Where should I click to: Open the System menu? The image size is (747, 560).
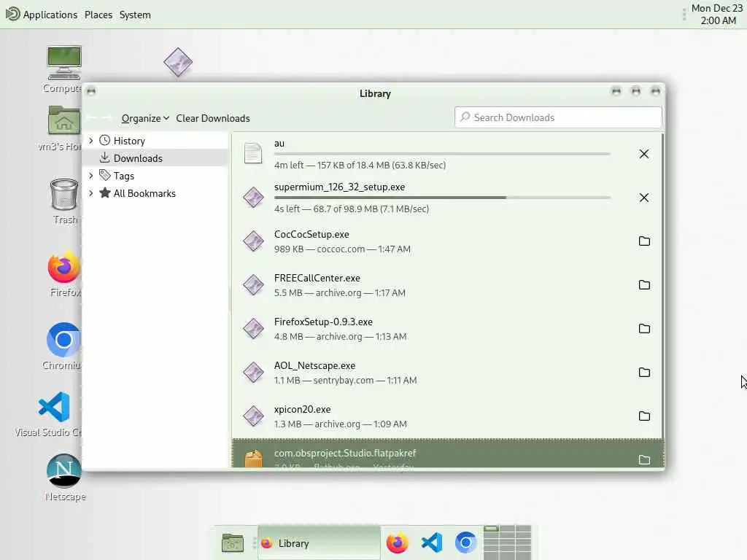click(135, 15)
